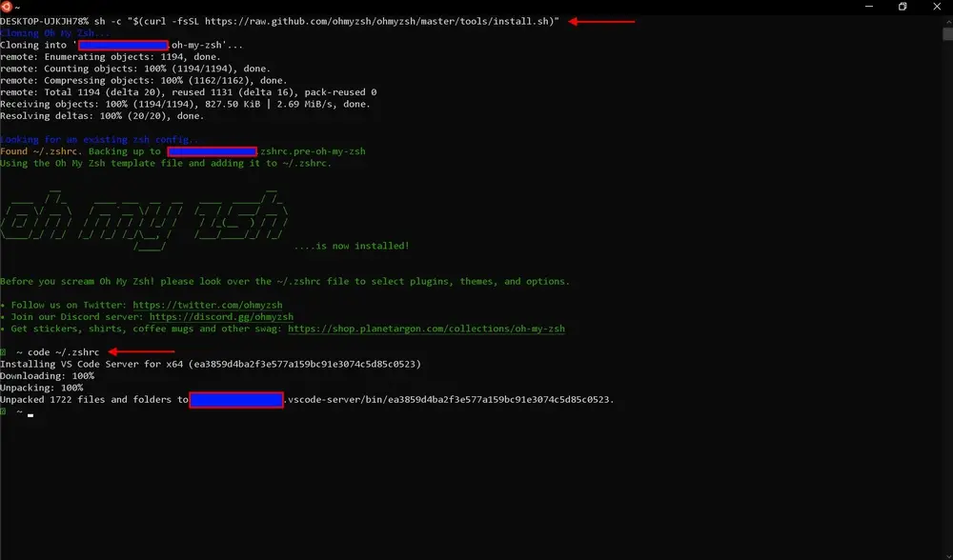
Task: Click the 'Resolving deltas: 100% (20/20)' line
Action: pyautogui.click(x=102, y=116)
